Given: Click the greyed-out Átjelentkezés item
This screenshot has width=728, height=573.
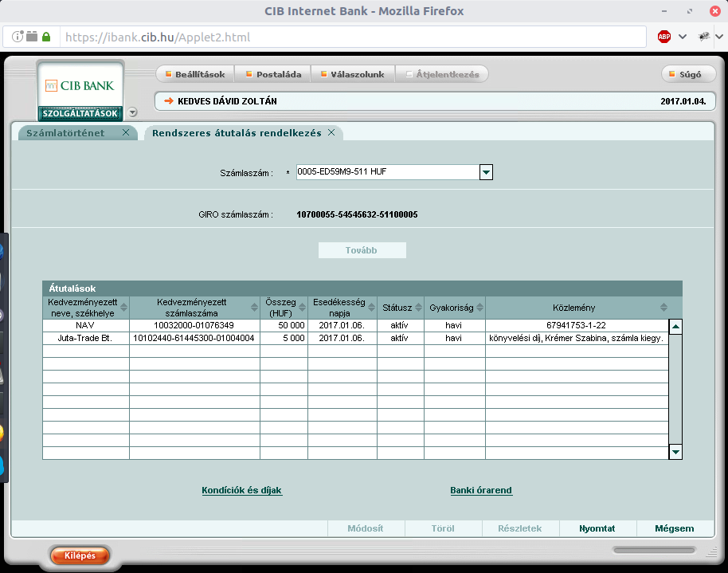Looking at the screenshot, I should (x=442, y=74).
